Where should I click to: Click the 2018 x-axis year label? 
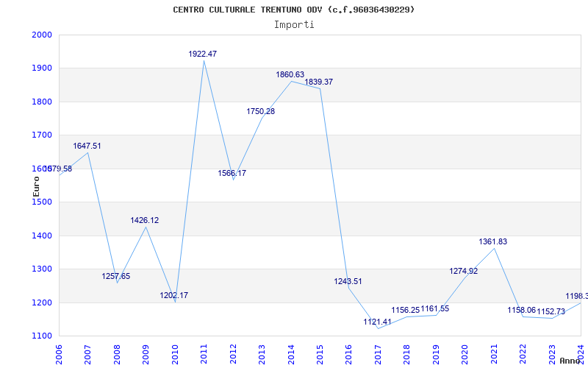407,355
